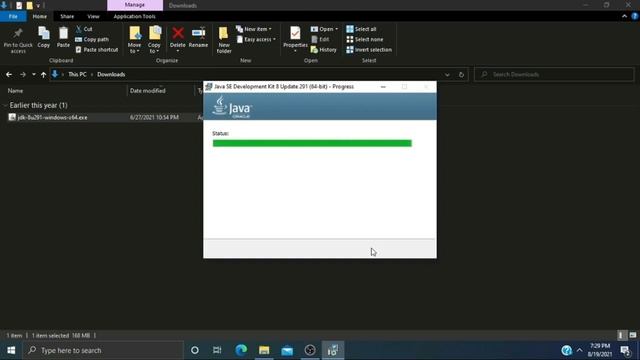
Task: Minimize the Java installer Progress window
Action: click(383, 87)
